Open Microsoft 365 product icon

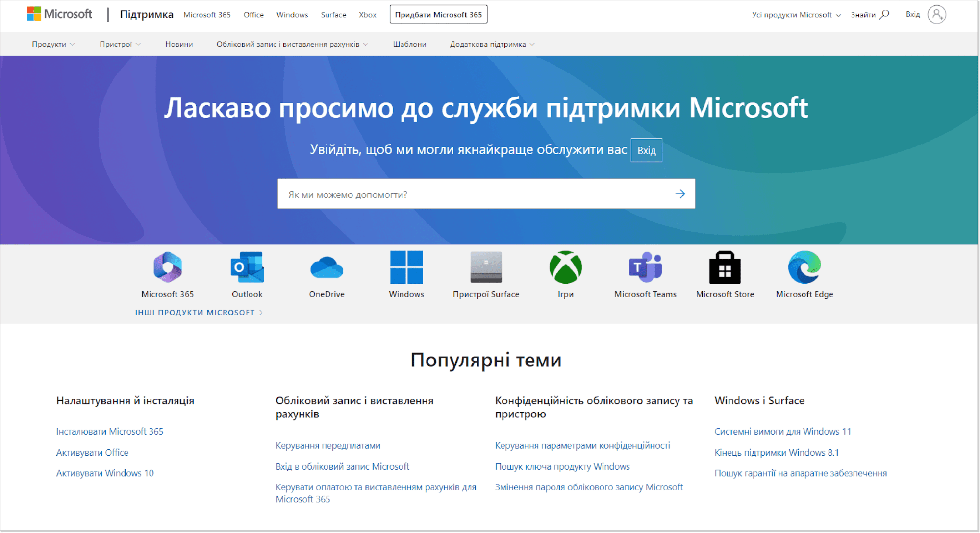point(168,267)
